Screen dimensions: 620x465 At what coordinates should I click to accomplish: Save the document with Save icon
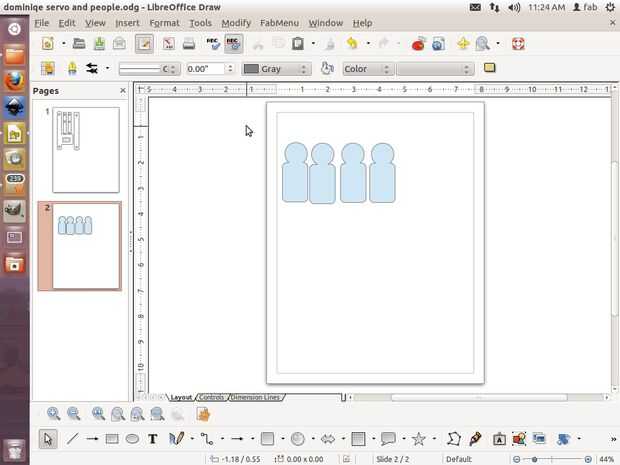pos(99,43)
